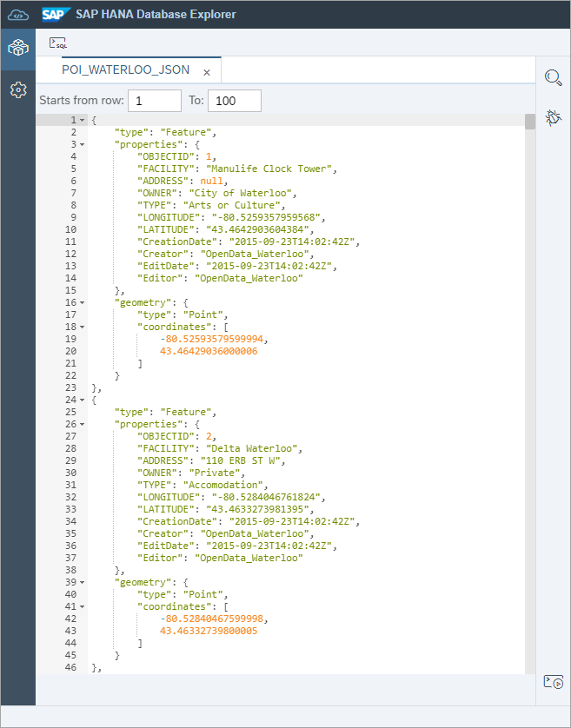The width and height of the screenshot is (571, 728).
Task: Click the Editor value on line 14
Action: (x=249, y=278)
